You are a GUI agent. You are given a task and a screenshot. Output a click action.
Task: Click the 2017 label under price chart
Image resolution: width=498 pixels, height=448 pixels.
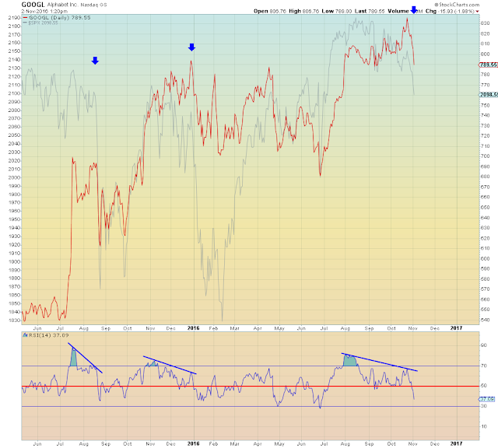pyautogui.click(x=456, y=328)
